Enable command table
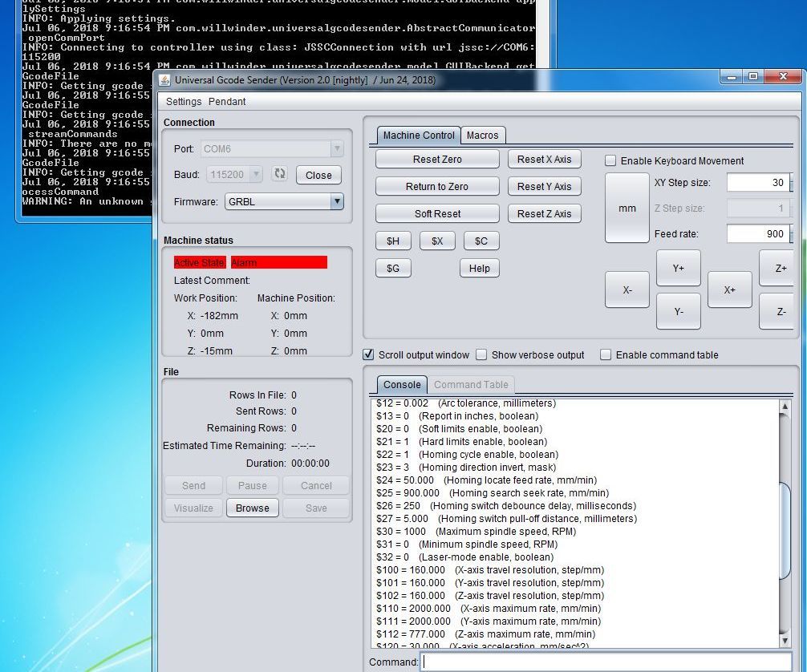 [606, 354]
